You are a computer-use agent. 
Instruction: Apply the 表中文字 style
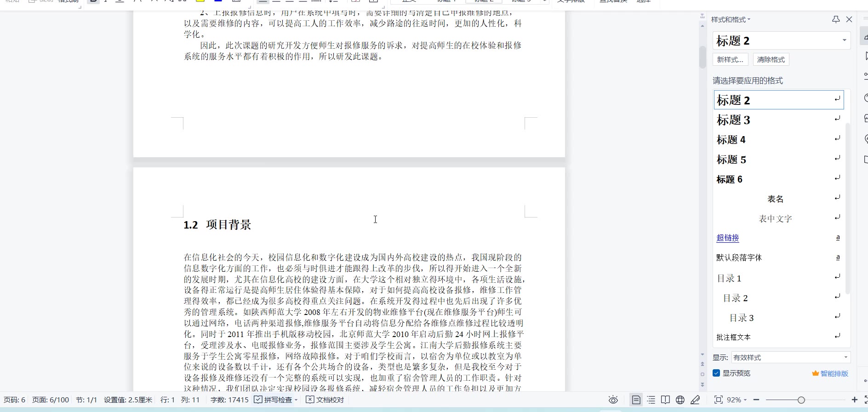778,218
